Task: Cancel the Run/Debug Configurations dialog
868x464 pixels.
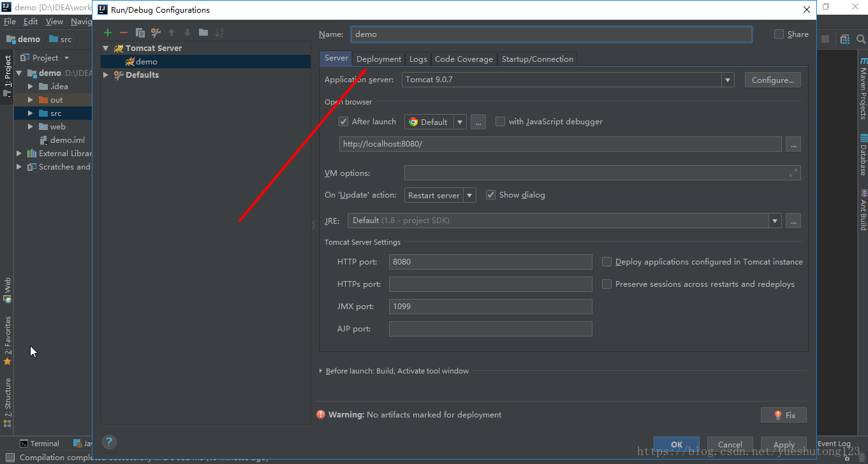Action: coord(730,445)
